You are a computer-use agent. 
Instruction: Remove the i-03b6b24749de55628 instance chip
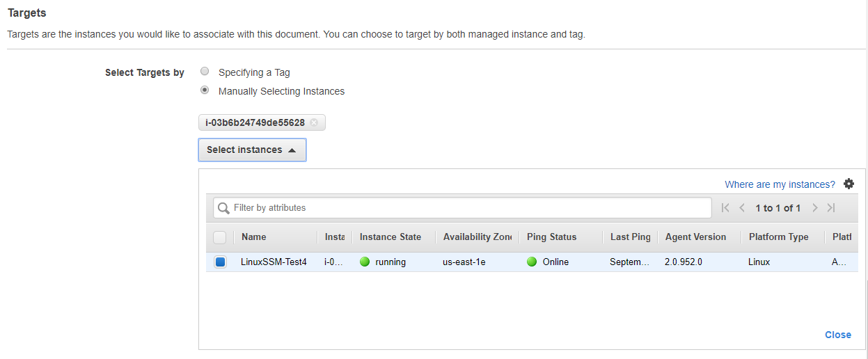coord(314,123)
